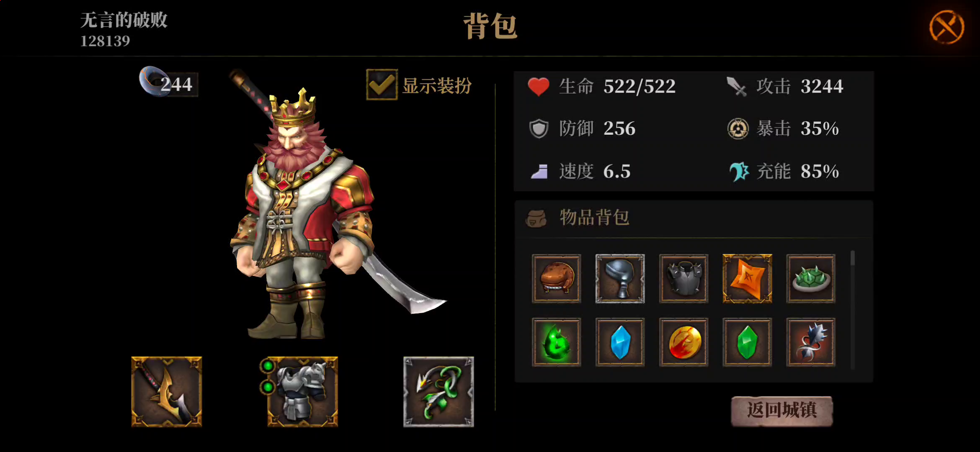Toggle the 显示装扮 checkbox
Viewport: 980px width, 452px height.
pos(382,85)
